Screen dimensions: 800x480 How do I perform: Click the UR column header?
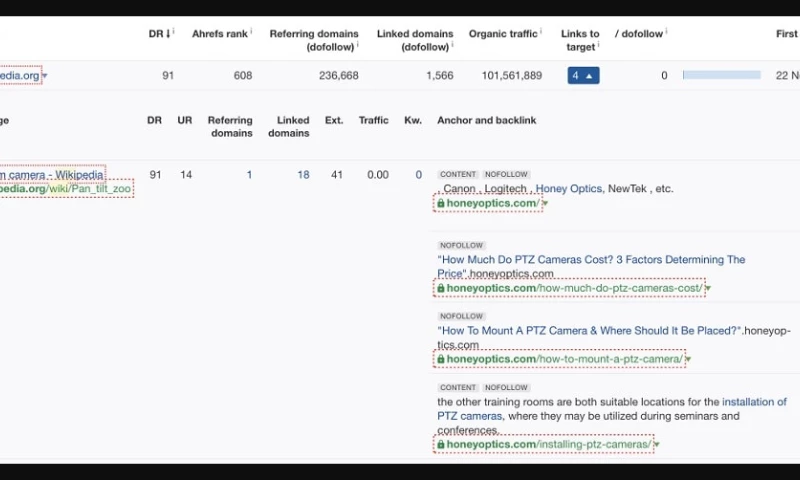coord(185,120)
